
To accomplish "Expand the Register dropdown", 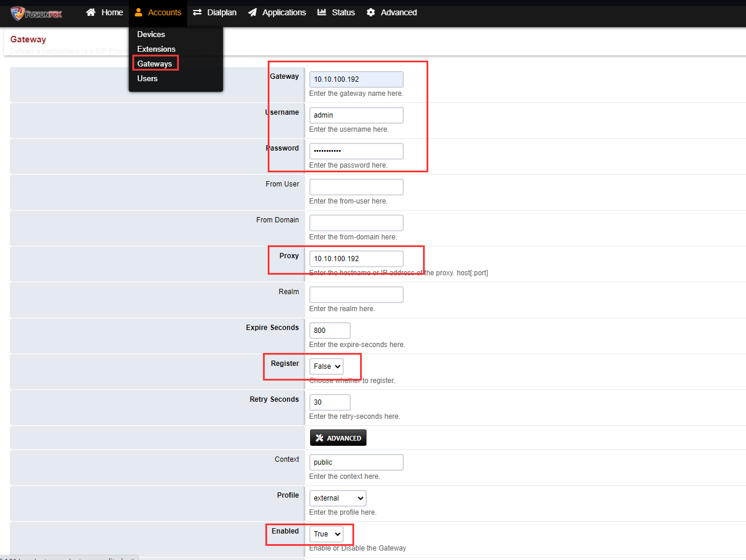I will coord(327,366).
